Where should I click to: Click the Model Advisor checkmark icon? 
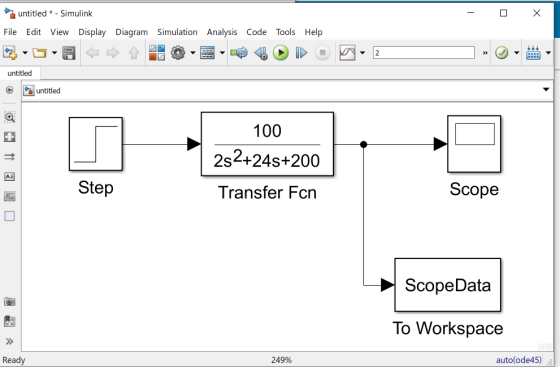502,53
